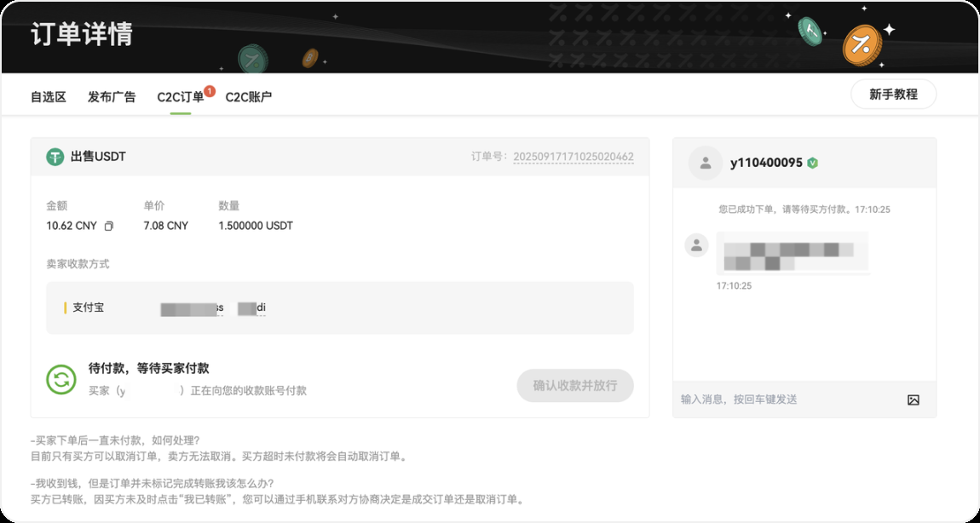Click the orange coin in header banner
980x523 pixels.
861,44
